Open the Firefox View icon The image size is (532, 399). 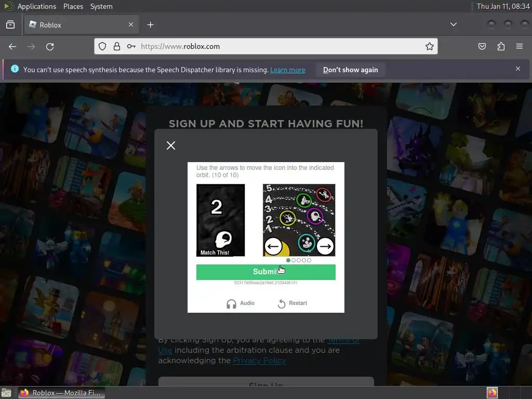[x=10, y=25]
